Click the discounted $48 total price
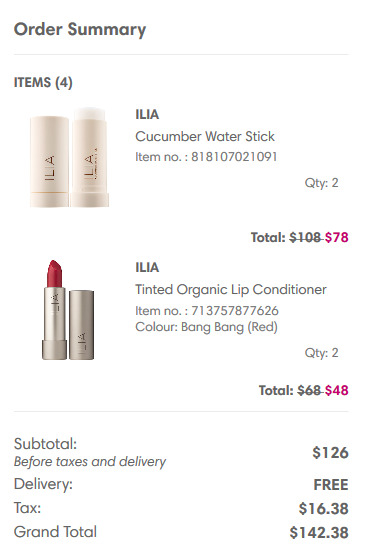This screenshot has height=550, width=387. click(x=336, y=390)
